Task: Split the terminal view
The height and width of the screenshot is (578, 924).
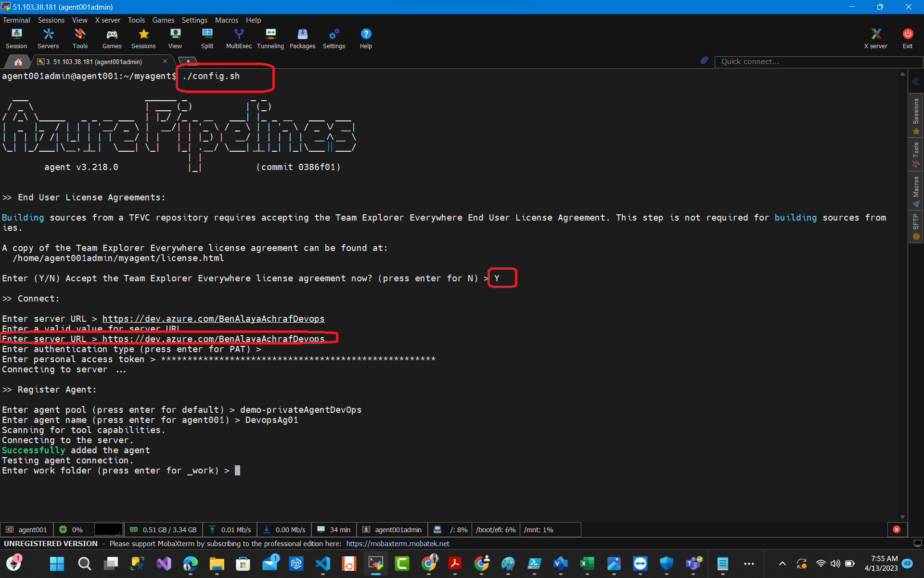Action: [207, 38]
